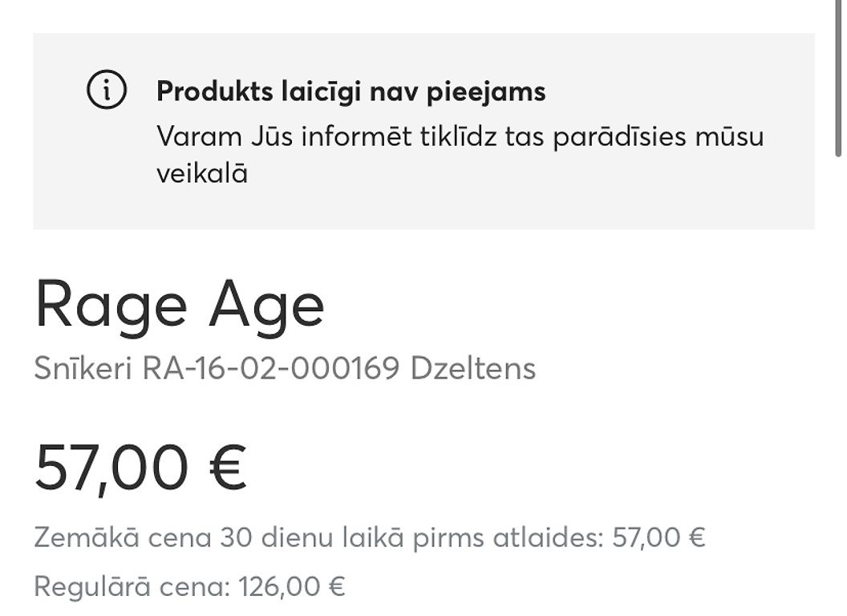
Task: Click the 'Dzeltens' color word
Action: (473, 368)
